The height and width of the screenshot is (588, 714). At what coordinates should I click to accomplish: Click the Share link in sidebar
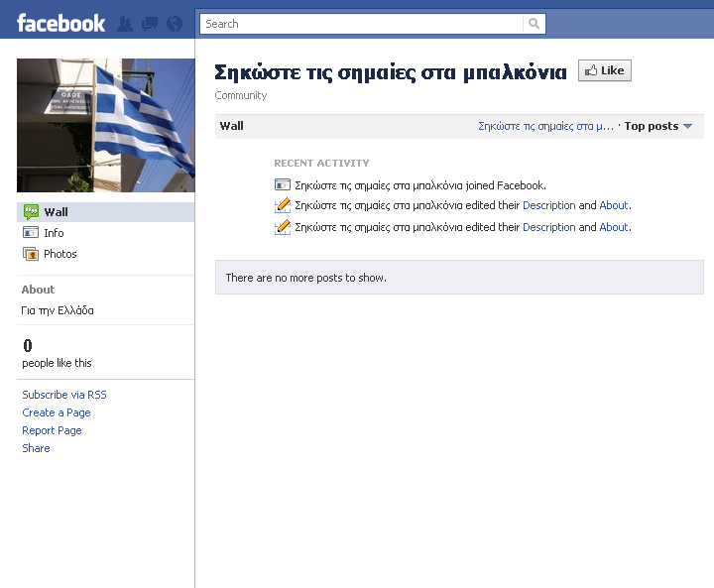coord(36,448)
